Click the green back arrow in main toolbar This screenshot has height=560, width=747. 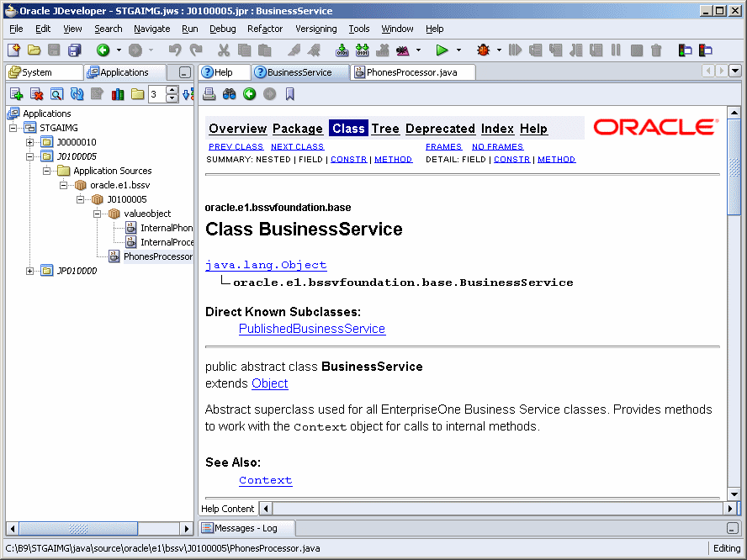[103, 50]
